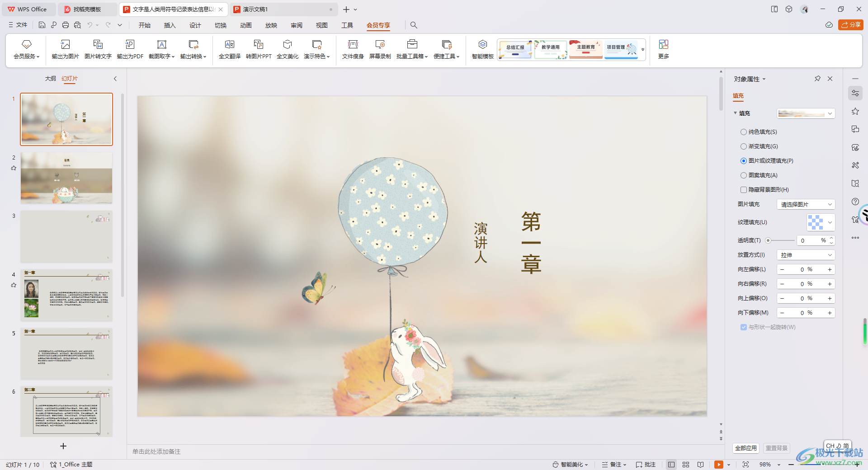Open the 文件 menu

18,25
